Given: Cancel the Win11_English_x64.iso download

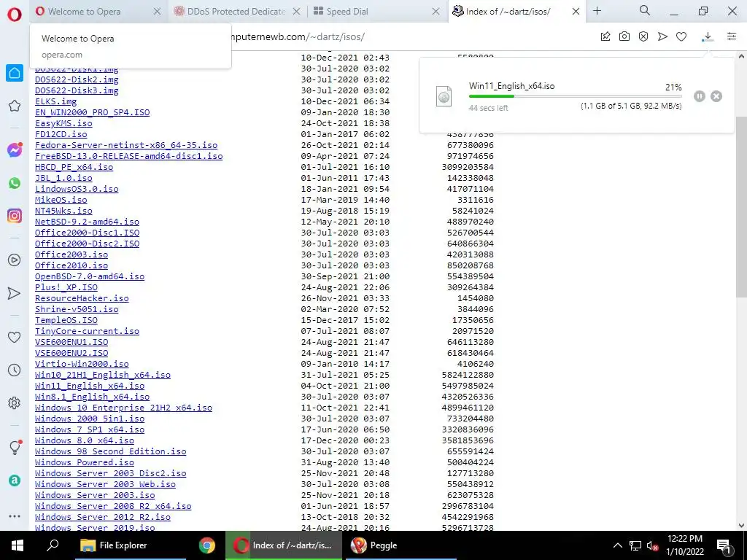Looking at the screenshot, I should (x=716, y=96).
